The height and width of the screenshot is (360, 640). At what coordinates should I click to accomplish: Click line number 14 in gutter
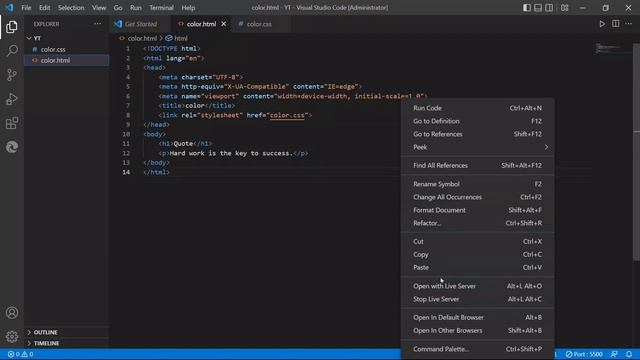126,172
